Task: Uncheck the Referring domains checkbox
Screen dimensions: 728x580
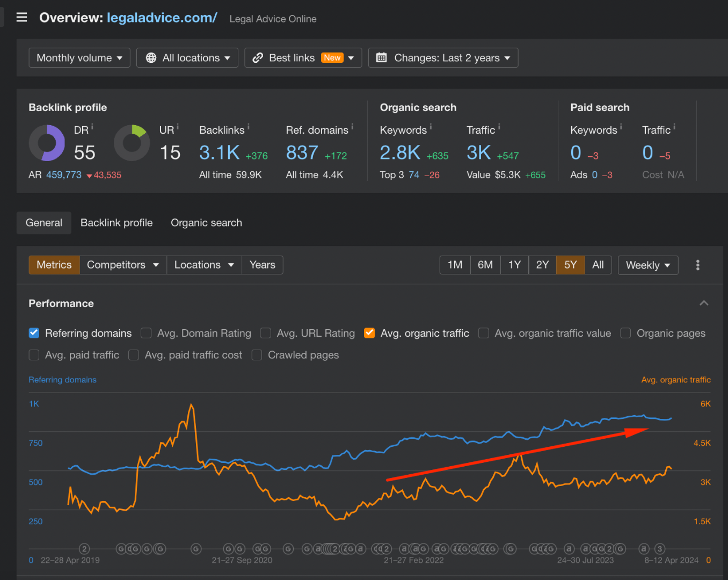Action: (x=34, y=333)
